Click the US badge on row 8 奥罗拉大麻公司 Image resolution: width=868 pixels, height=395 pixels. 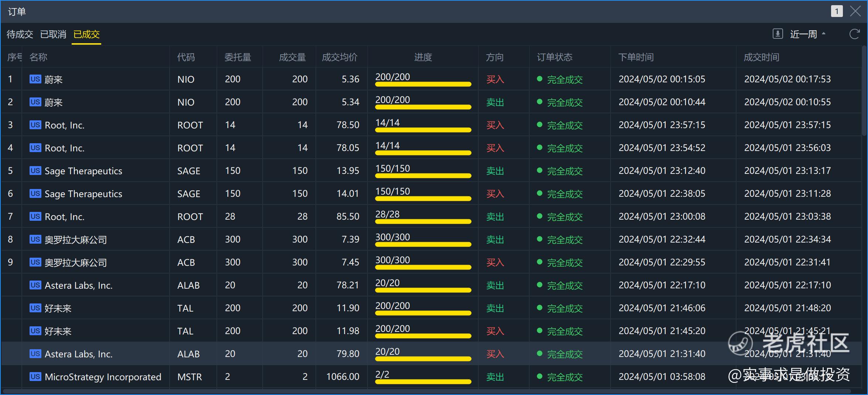pos(35,239)
